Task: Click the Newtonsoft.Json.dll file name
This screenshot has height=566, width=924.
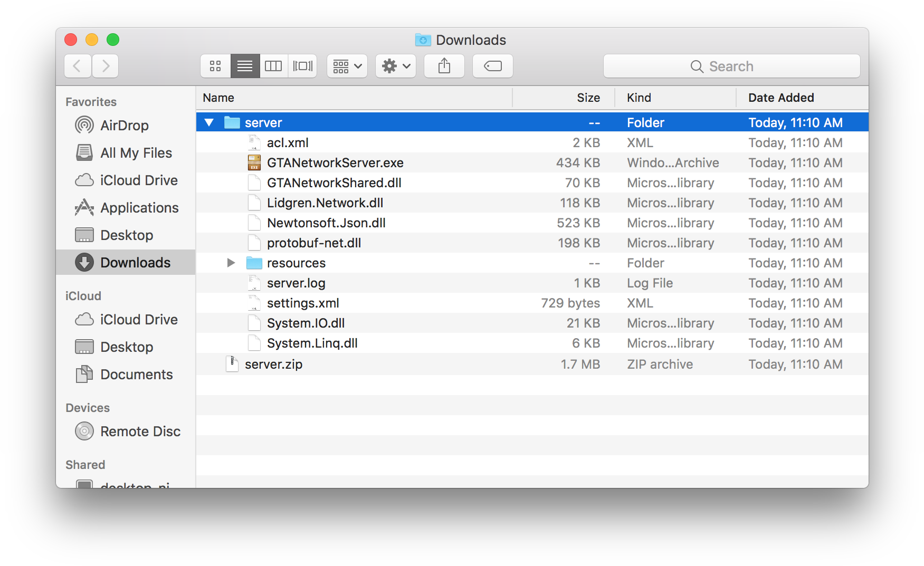Action: click(x=326, y=223)
